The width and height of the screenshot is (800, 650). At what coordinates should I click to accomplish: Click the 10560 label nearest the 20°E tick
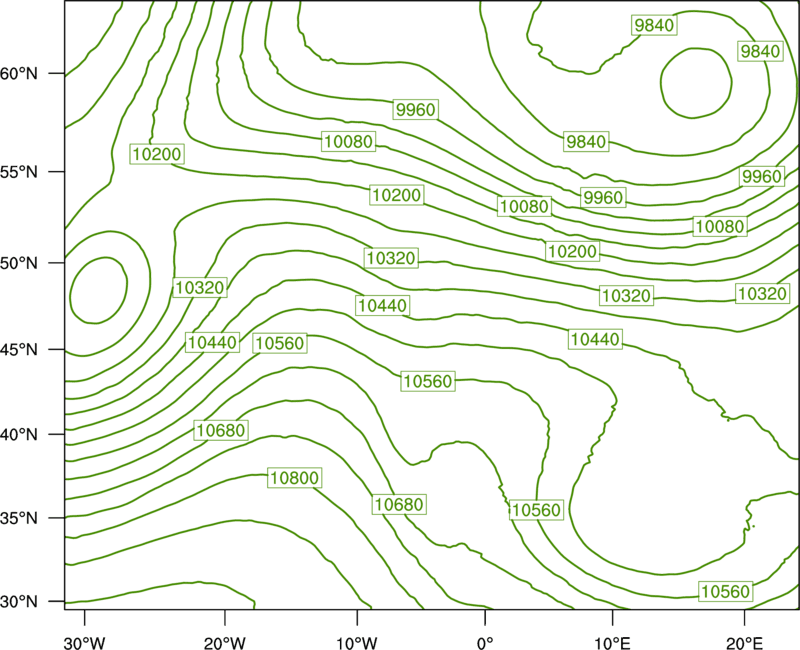click(x=726, y=591)
